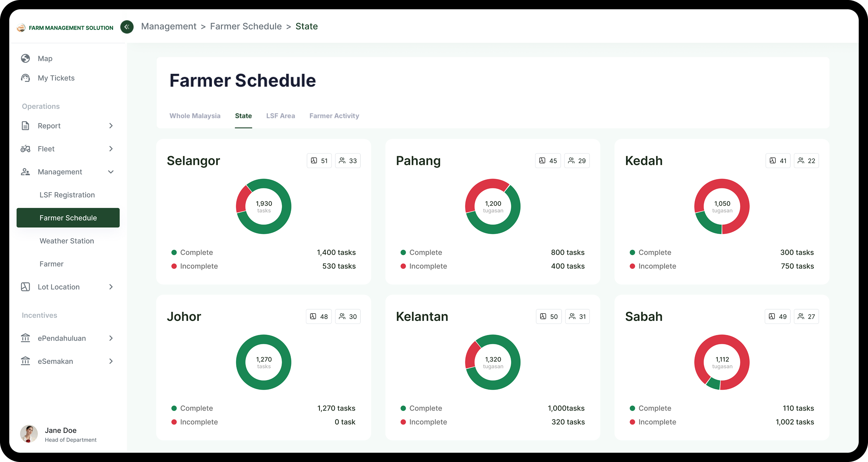Go to Weather Station menu item

click(67, 241)
